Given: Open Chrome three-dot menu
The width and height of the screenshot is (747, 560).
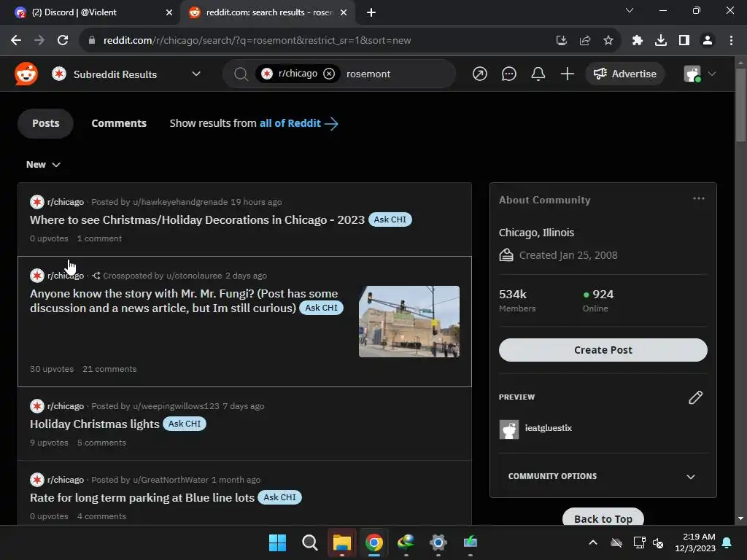Looking at the screenshot, I should pos(731,41).
